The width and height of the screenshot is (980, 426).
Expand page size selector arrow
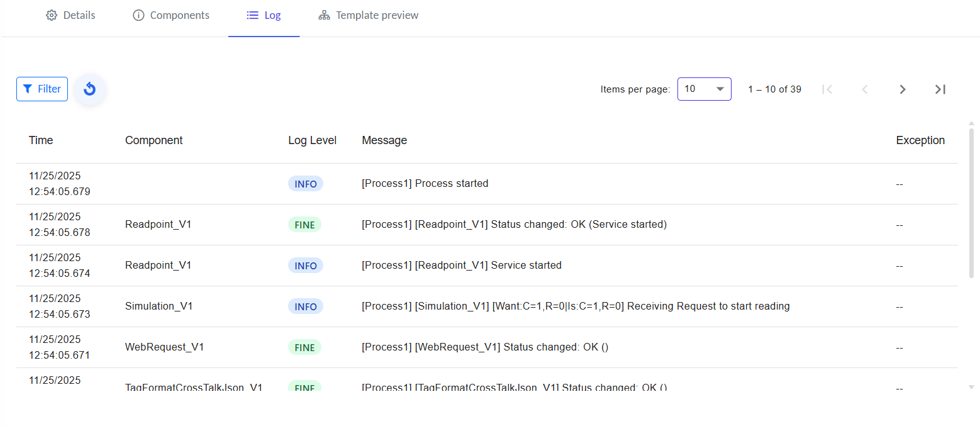[720, 89]
